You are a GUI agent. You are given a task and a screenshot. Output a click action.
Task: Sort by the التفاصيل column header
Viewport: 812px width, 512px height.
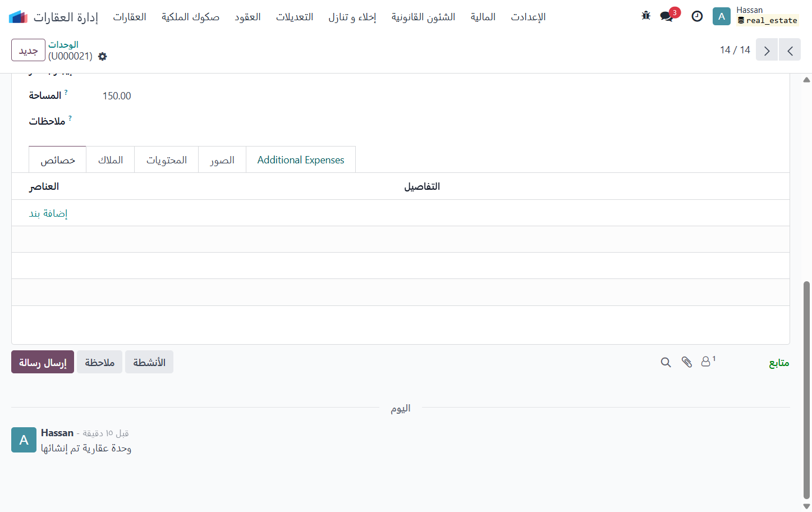point(422,186)
